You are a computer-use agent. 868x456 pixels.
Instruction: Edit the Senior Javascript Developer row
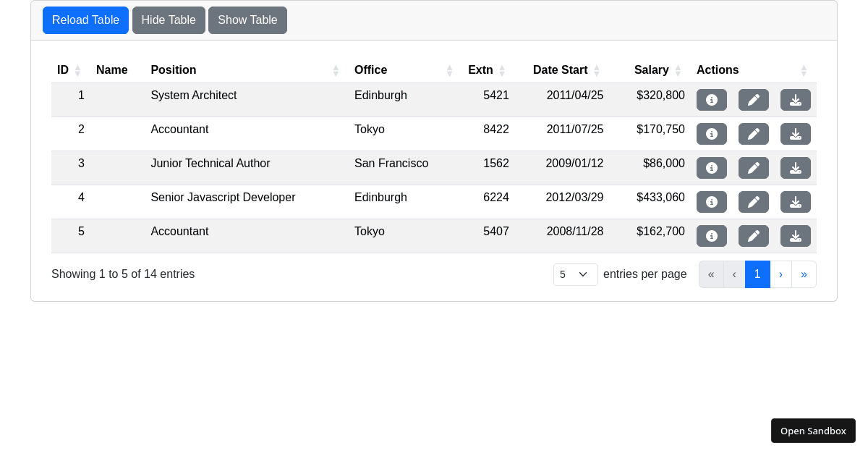pos(754,202)
